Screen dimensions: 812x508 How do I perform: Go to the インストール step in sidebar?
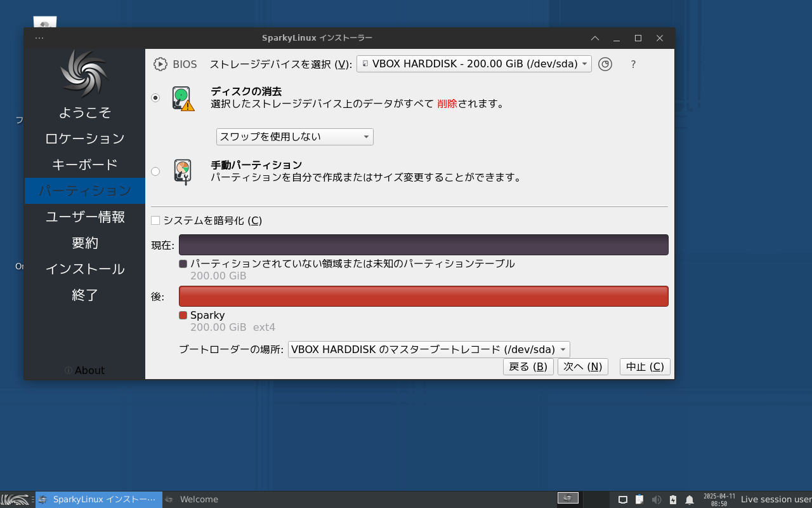click(x=85, y=269)
